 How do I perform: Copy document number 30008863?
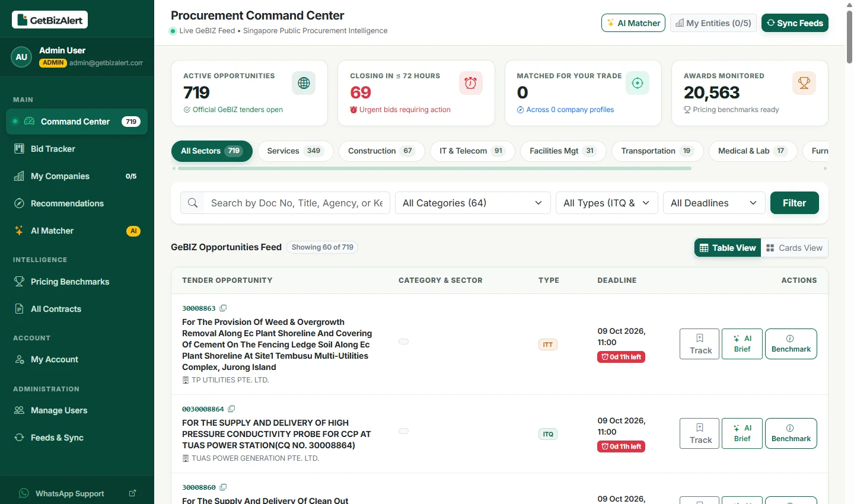coord(223,308)
